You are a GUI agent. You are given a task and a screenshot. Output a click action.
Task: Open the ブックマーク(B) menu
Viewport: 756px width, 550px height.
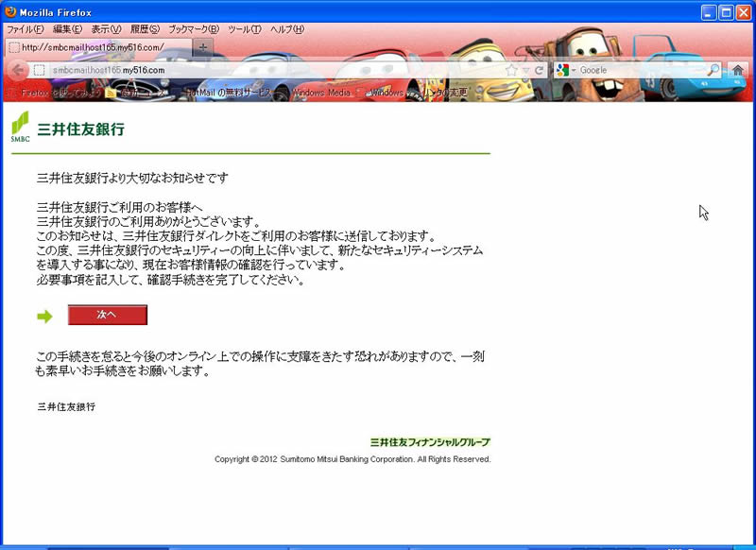(194, 29)
